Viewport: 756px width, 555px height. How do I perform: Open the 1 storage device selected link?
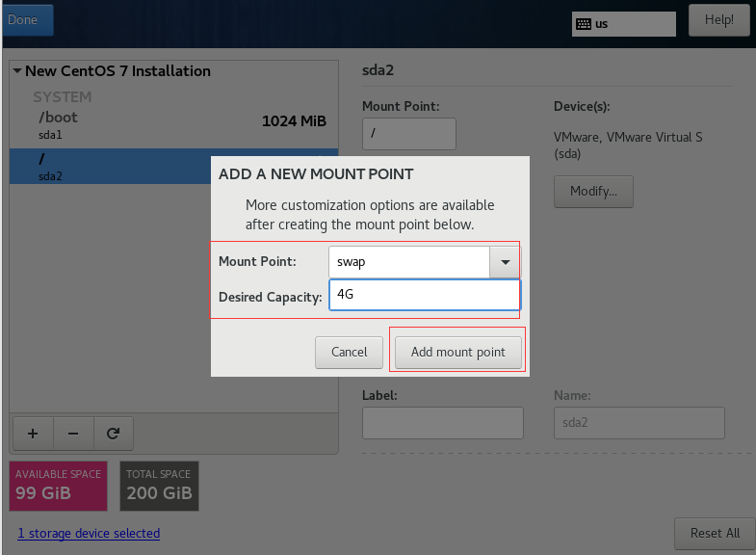tap(89, 533)
